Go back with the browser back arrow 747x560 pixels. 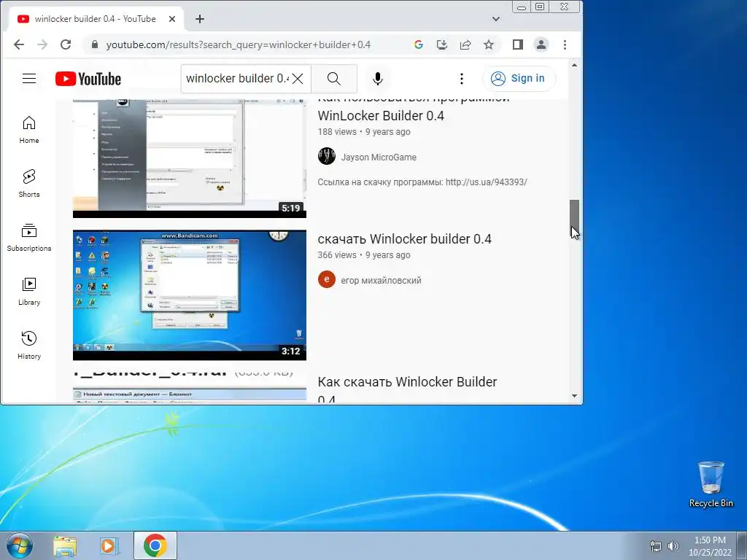pos(18,44)
